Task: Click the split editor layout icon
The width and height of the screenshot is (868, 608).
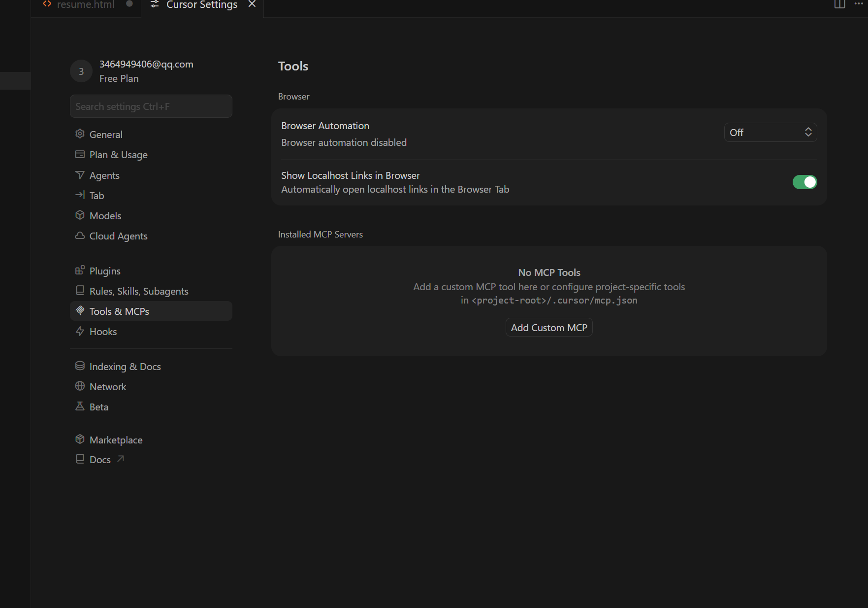Action: (x=840, y=4)
